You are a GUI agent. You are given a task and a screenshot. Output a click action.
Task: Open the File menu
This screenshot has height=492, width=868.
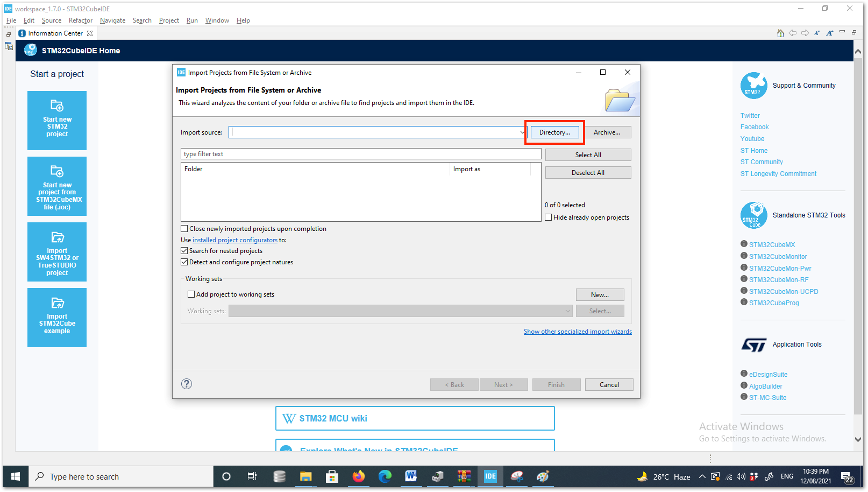tap(11, 20)
